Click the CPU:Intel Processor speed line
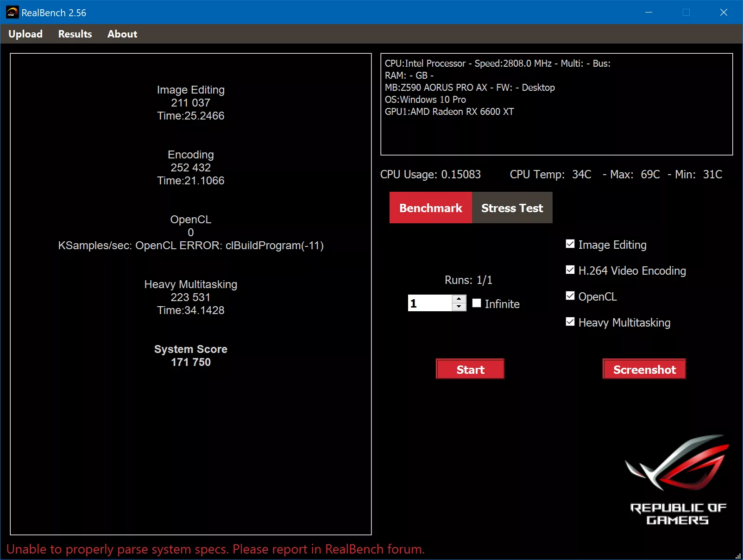743x560 pixels. [497, 63]
